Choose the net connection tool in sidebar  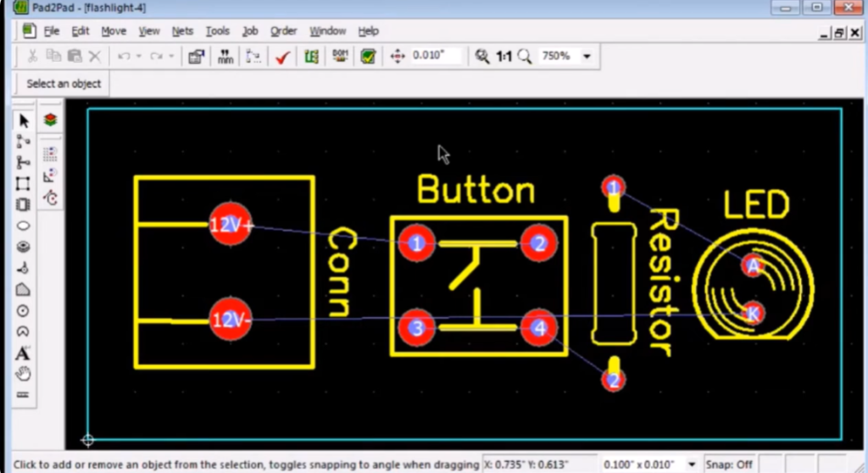click(23, 142)
